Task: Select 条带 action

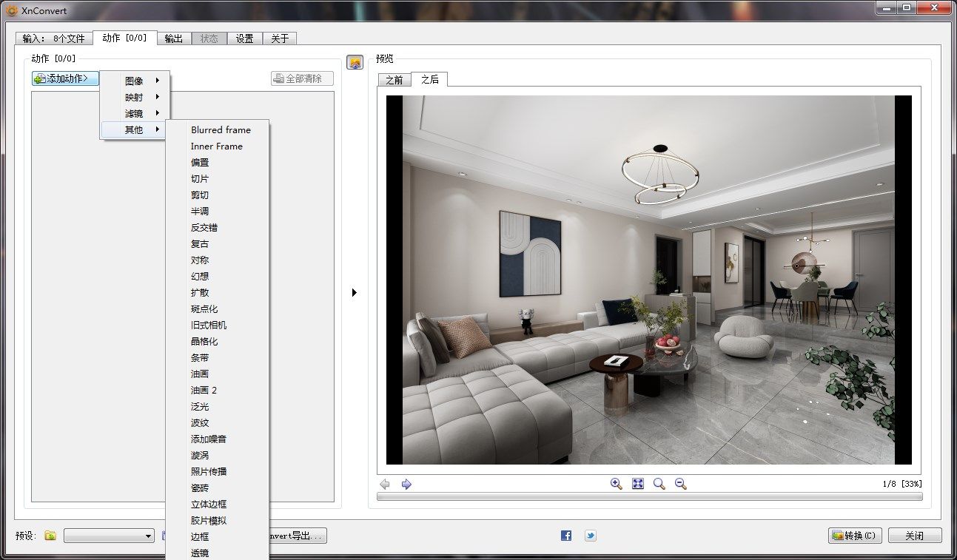Action: pyautogui.click(x=200, y=357)
